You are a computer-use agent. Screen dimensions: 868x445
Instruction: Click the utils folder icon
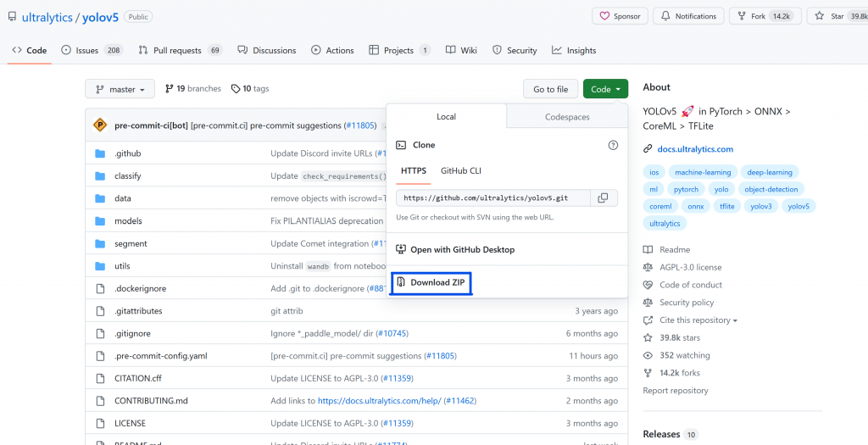(100, 266)
